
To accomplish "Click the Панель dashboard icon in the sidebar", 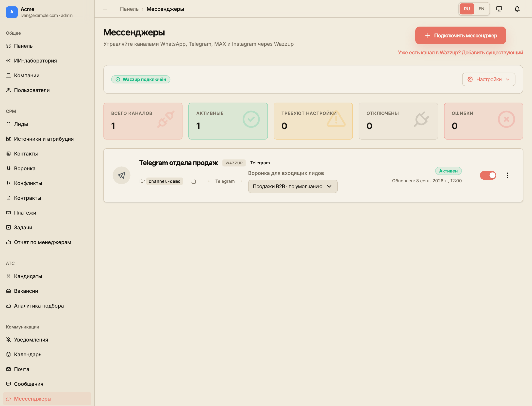I will 8,46.
